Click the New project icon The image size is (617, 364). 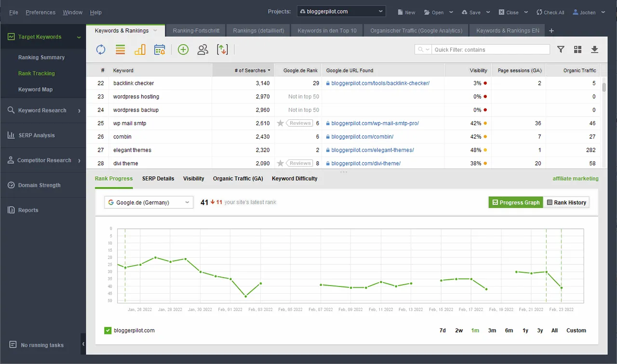click(401, 13)
